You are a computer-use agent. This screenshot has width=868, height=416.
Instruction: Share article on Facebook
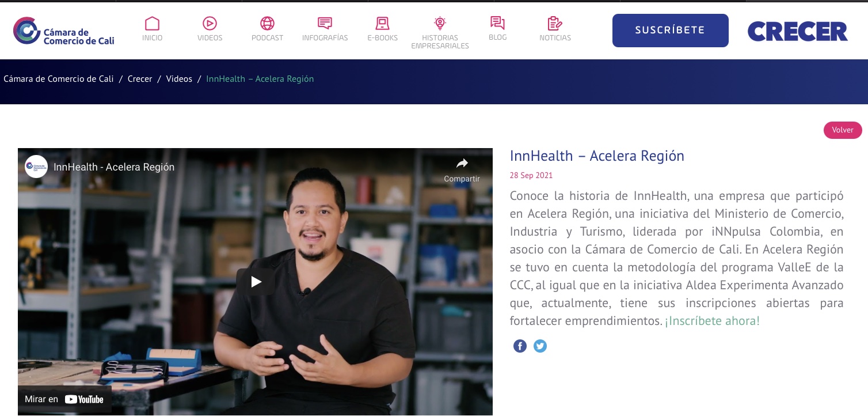520,346
